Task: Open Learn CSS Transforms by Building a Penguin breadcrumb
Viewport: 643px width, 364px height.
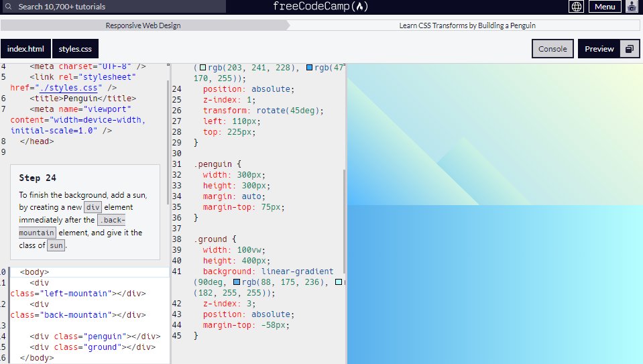Action: pyautogui.click(x=467, y=25)
